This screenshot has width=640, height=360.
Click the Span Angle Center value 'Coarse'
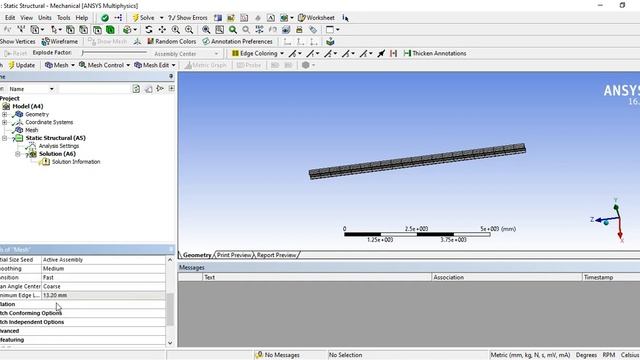[104, 287]
